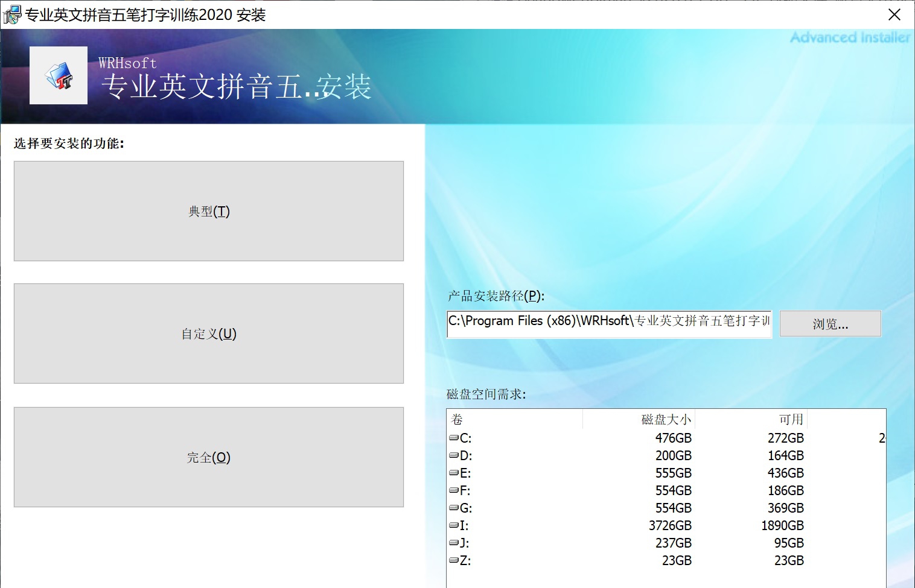Select the F: drive icon
915x588 pixels.
pyautogui.click(x=453, y=490)
